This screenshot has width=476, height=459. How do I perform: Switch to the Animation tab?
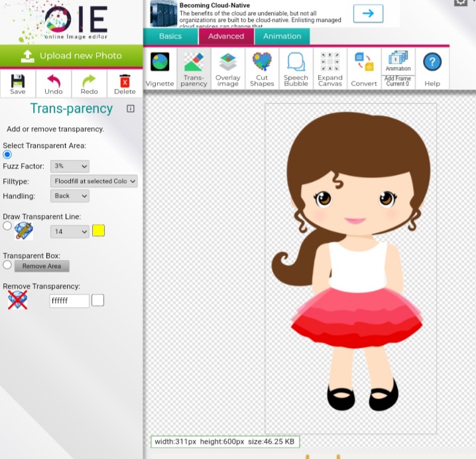click(282, 36)
